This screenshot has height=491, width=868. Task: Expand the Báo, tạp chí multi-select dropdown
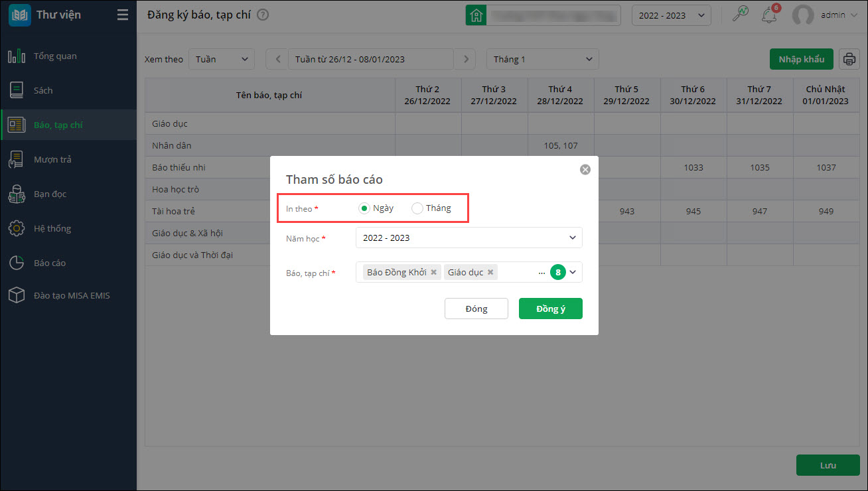pos(572,272)
